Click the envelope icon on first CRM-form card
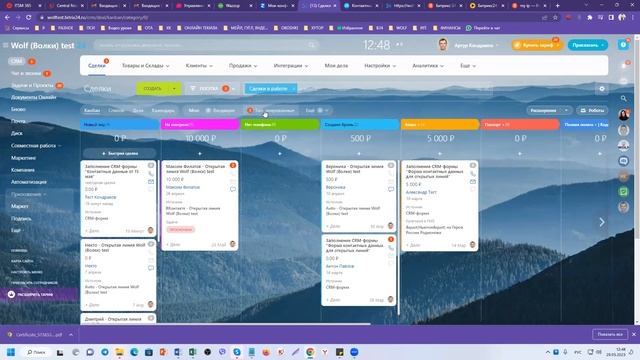Viewport: 640px width, 360px height. point(151,182)
